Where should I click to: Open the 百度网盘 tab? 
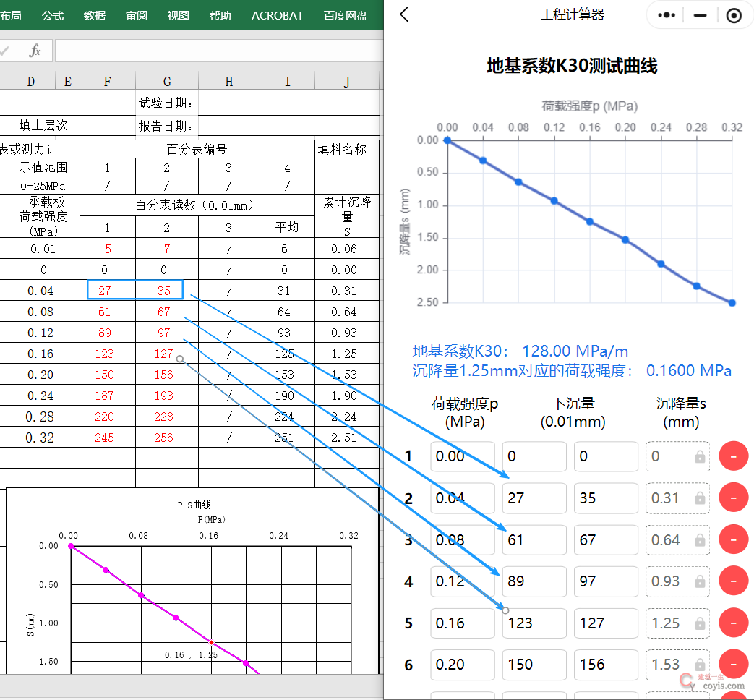point(345,15)
